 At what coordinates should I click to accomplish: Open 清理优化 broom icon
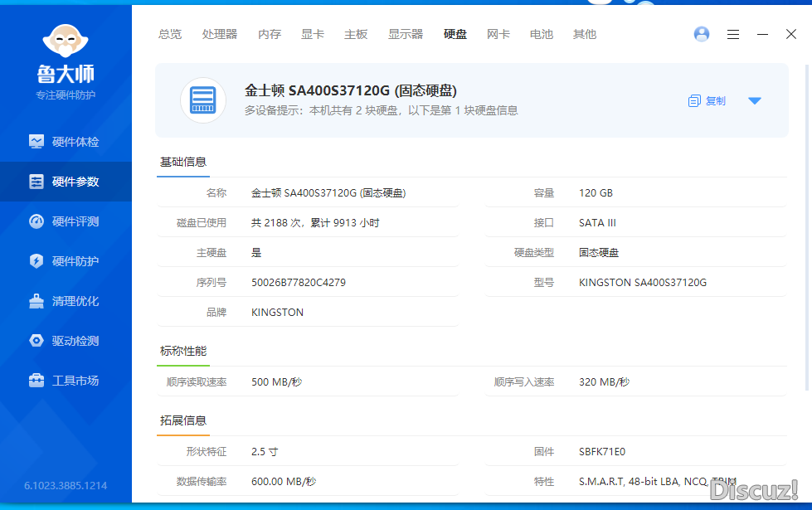36,301
